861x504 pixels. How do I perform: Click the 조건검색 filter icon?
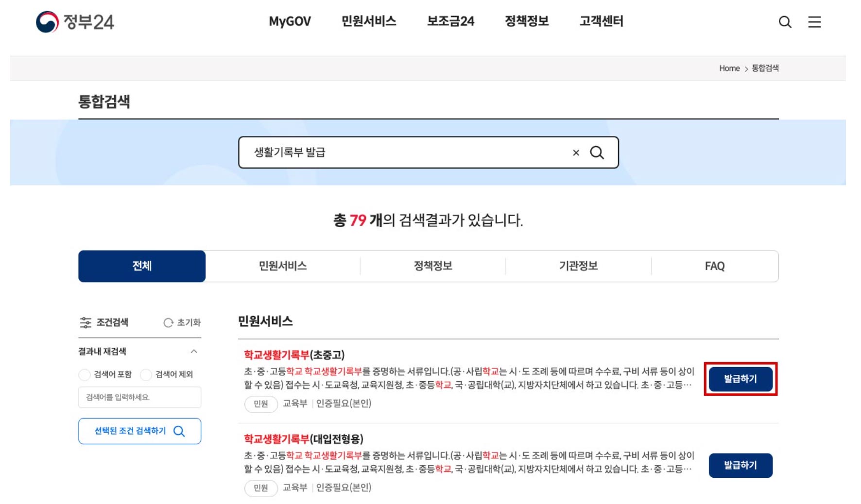pos(86,322)
